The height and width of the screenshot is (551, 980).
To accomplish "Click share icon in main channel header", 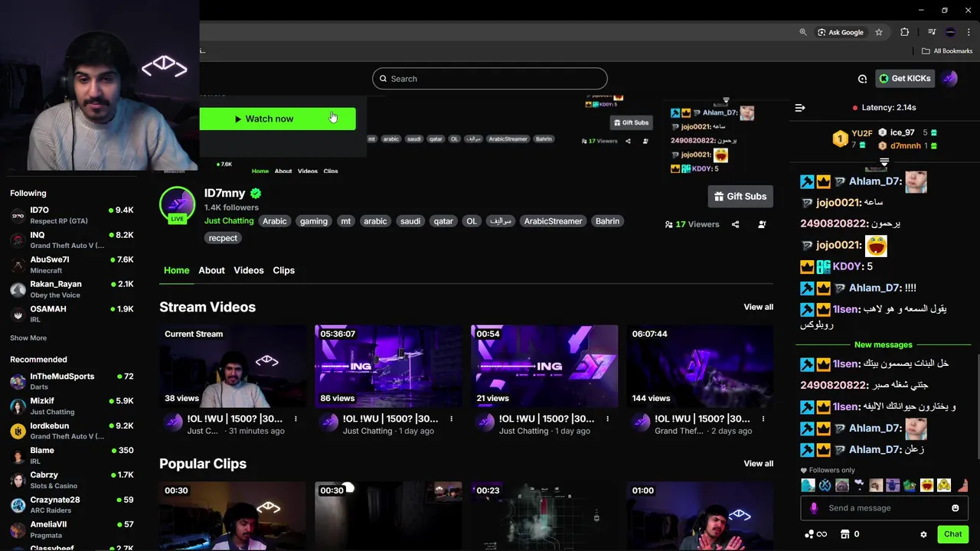I will coord(735,224).
